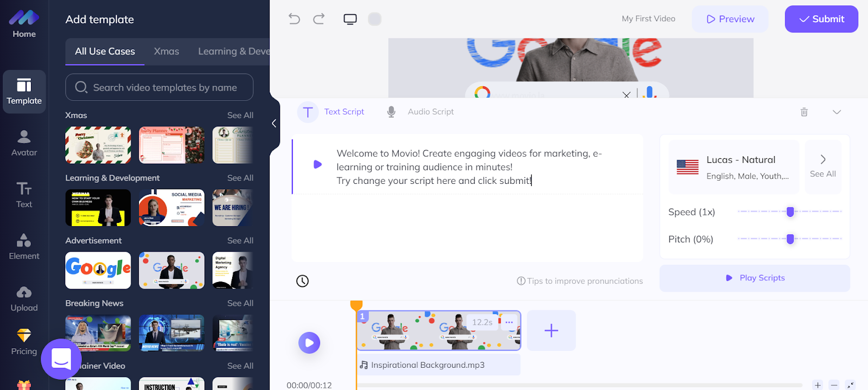Switch to Learning & Development tab
The image size is (868, 390).
(234, 52)
